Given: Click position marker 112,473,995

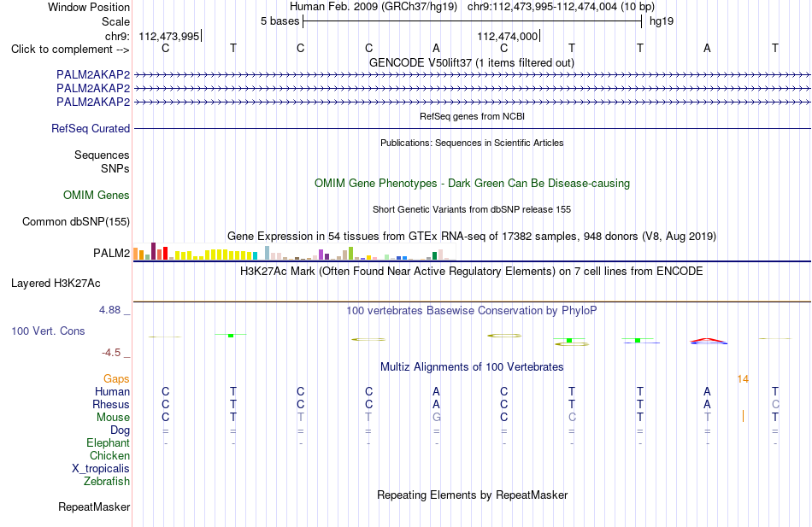Looking at the screenshot, I should coord(169,36).
